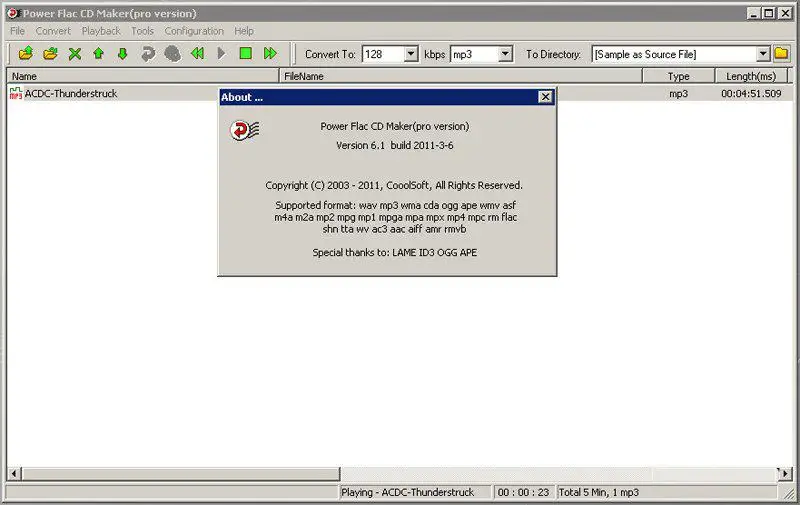Open the mp3 format dropdown arrow
The height and width of the screenshot is (505, 800).
505,54
